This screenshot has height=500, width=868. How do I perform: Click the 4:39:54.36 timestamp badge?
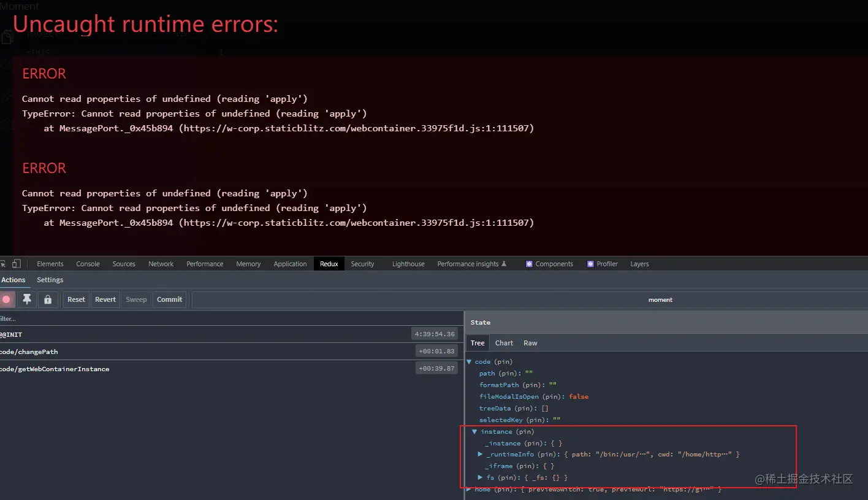pos(435,334)
